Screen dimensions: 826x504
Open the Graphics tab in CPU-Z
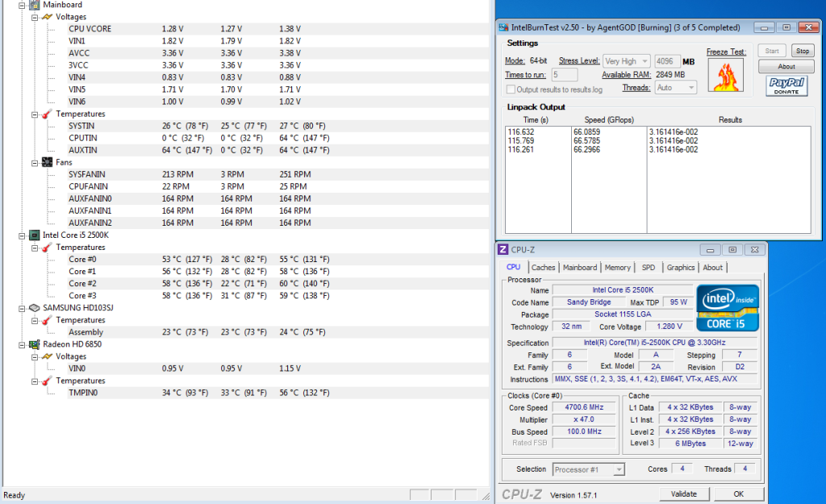click(x=680, y=268)
